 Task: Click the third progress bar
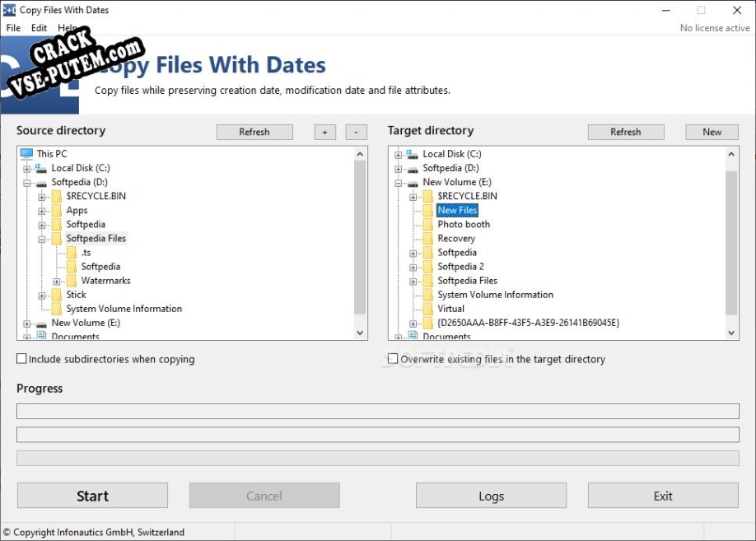pos(378,458)
